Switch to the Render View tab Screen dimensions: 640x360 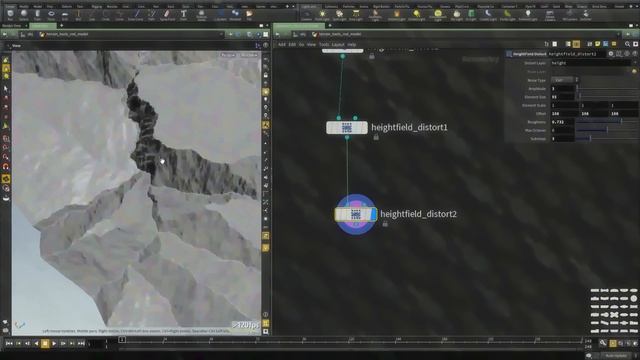pos(11,26)
